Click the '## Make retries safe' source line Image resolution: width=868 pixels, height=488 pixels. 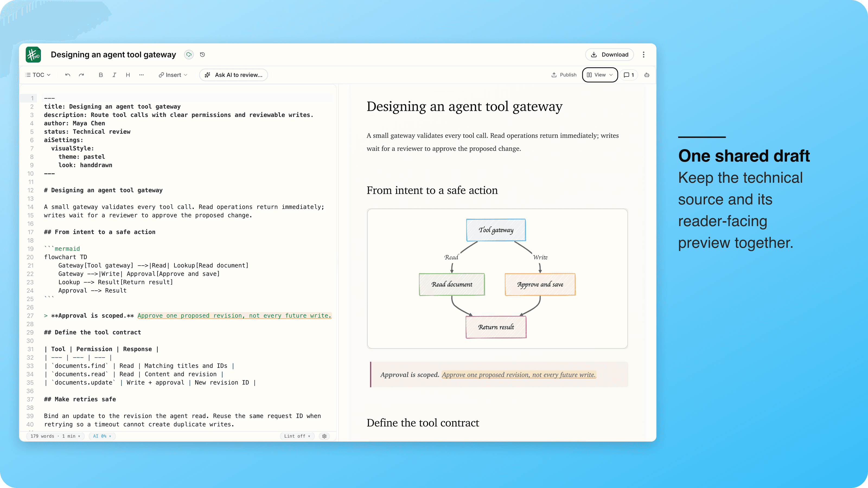(80, 399)
